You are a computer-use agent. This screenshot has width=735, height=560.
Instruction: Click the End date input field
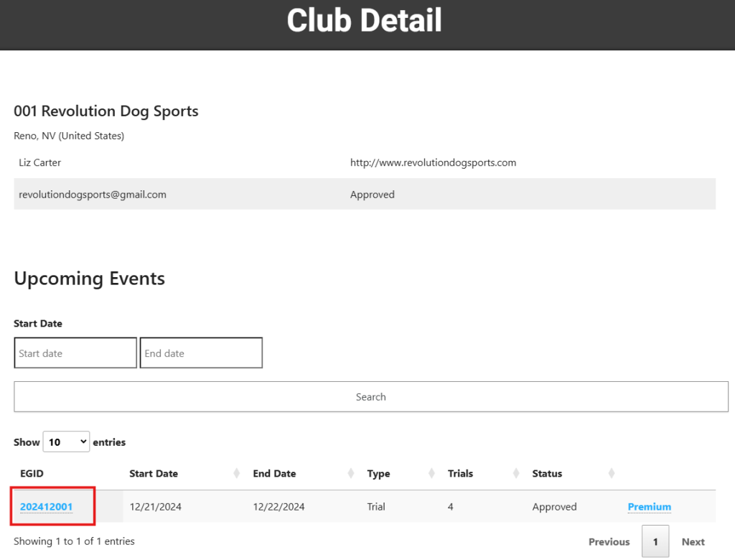(x=201, y=353)
